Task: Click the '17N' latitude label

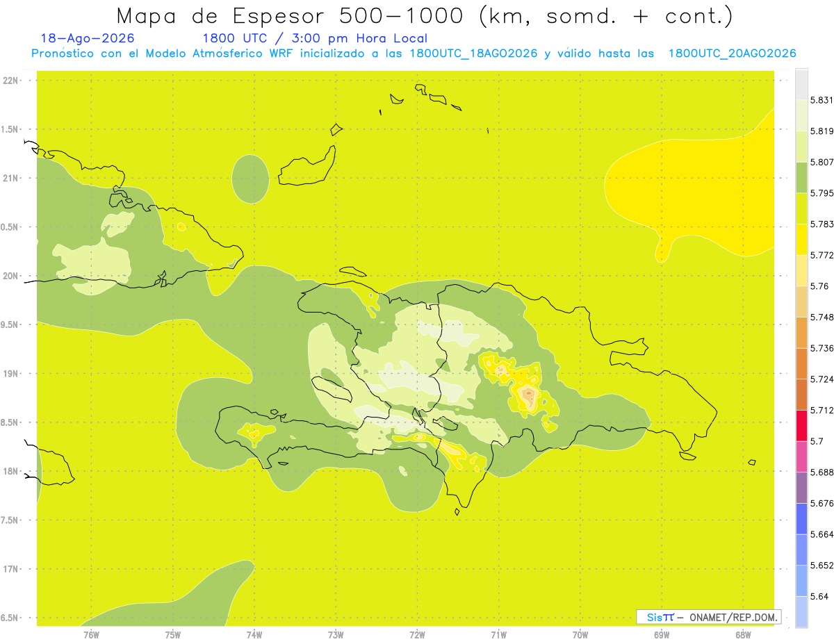Action: (x=11, y=569)
